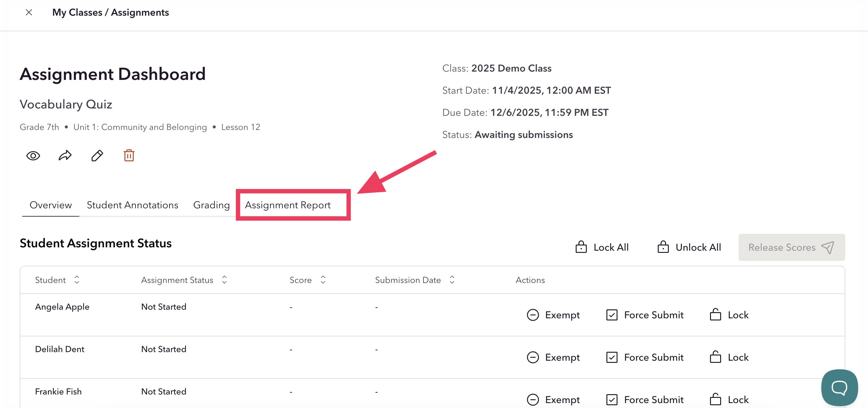Screen dimensions: 868x408
Task: Force Submit for Angela Apple
Action: click(645, 315)
